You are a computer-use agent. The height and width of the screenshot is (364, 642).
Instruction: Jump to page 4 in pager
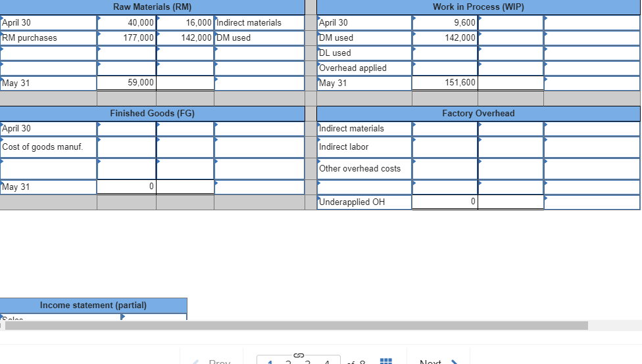click(x=327, y=363)
